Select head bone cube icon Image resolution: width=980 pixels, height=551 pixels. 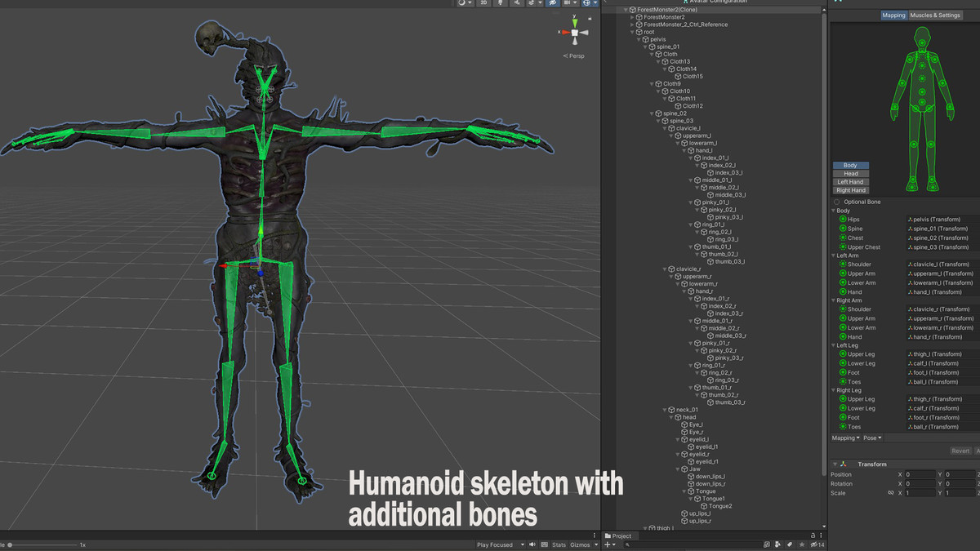(679, 417)
